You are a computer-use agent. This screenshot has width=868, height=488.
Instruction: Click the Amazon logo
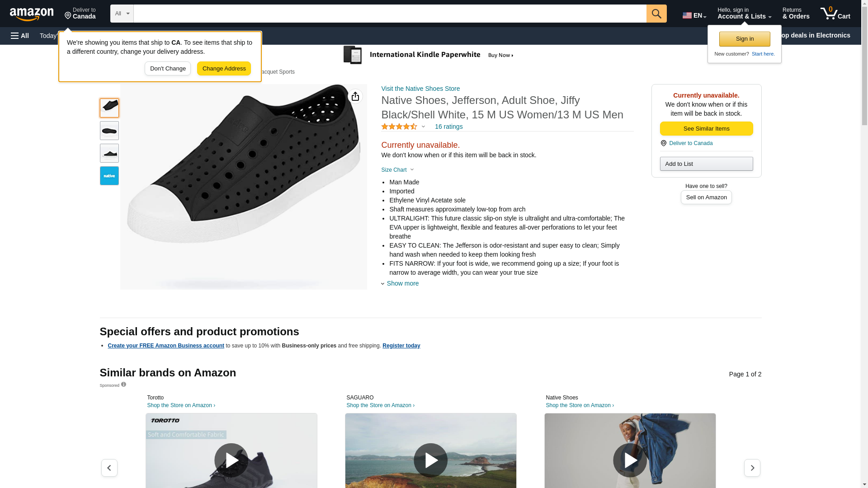[x=32, y=14]
